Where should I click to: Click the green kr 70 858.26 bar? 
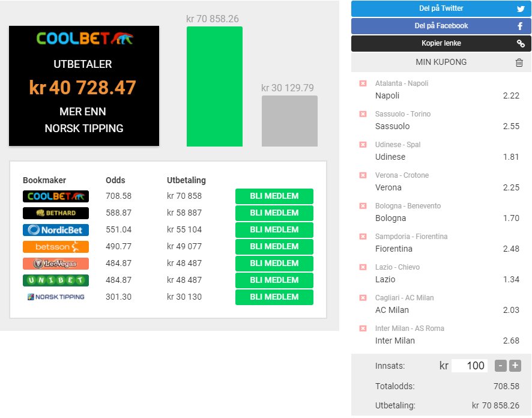[214, 86]
